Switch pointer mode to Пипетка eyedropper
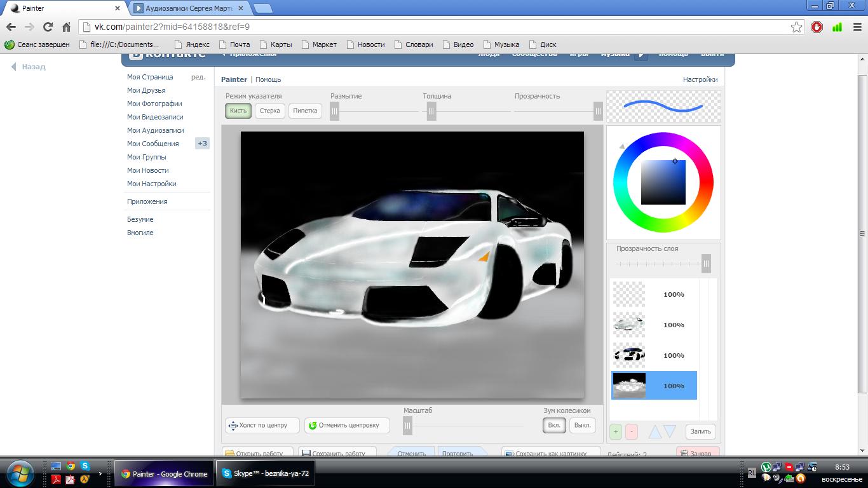 click(x=305, y=111)
